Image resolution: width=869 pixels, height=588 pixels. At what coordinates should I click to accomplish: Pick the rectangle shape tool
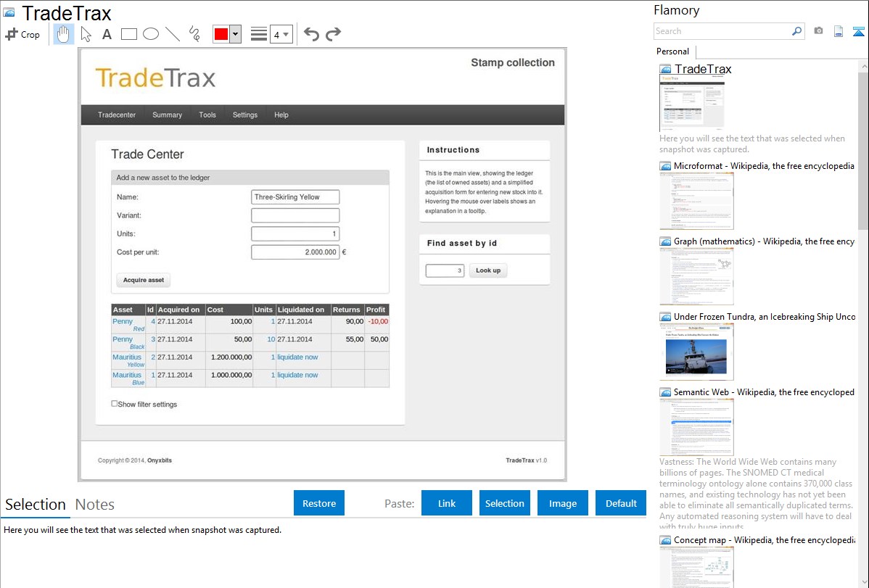(129, 34)
